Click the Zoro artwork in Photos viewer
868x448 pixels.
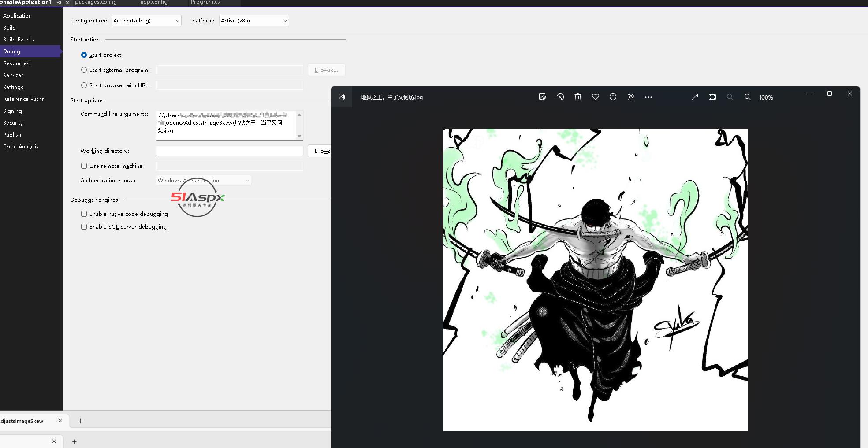[595, 279]
